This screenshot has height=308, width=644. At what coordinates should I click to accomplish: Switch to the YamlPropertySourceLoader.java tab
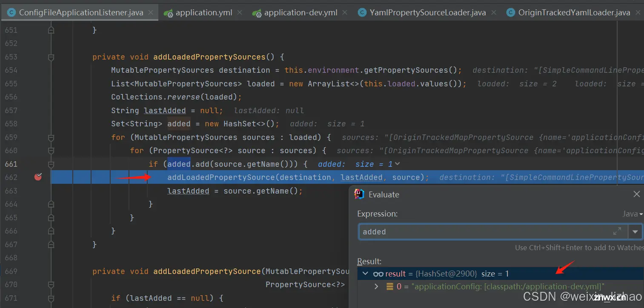pyautogui.click(x=428, y=12)
